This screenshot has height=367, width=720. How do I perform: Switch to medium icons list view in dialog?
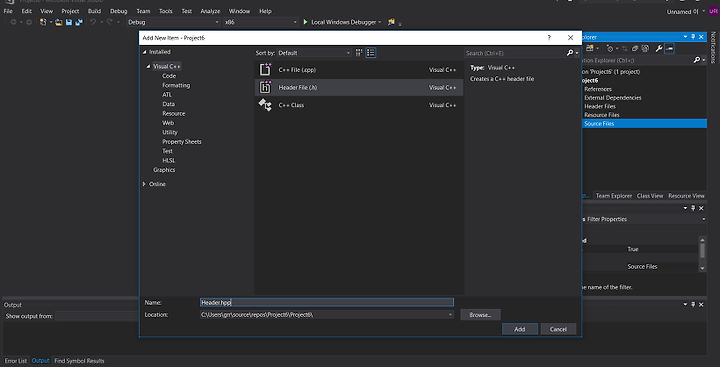(x=371, y=53)
